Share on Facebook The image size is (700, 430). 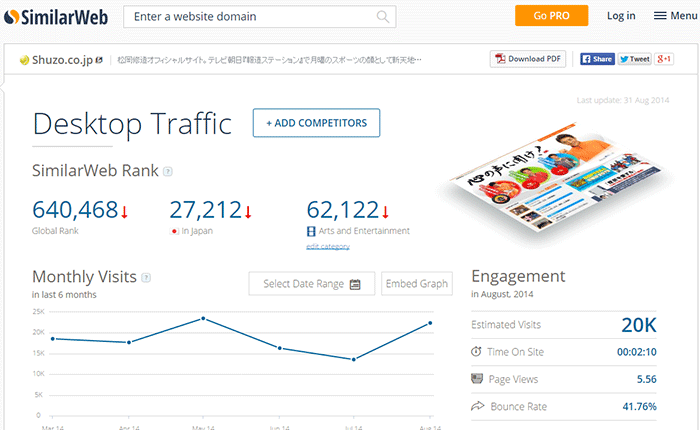pos(597,59)
